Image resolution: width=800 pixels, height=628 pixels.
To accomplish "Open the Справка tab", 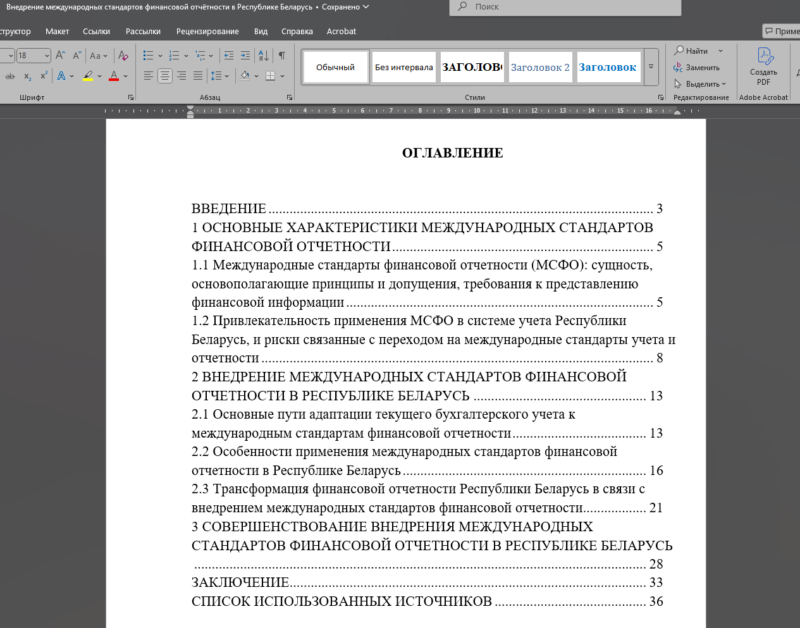I will 297,31.
